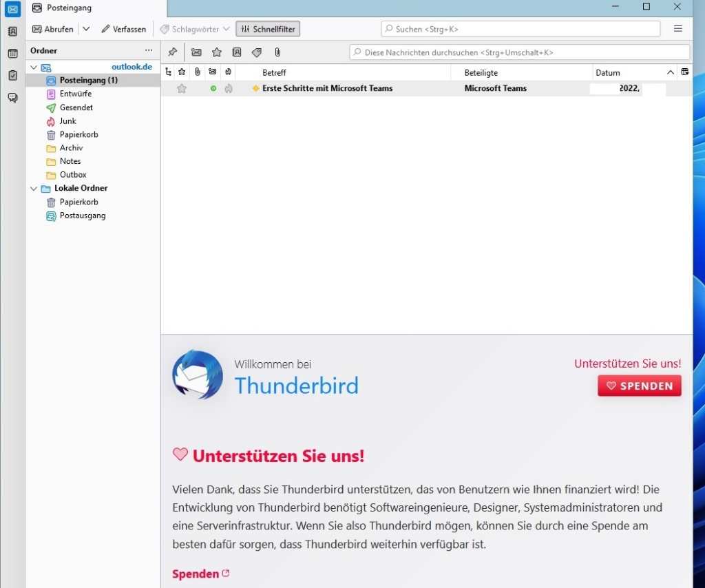Sort by the star column header
The image size is (705, 588).
pos(182,72)
